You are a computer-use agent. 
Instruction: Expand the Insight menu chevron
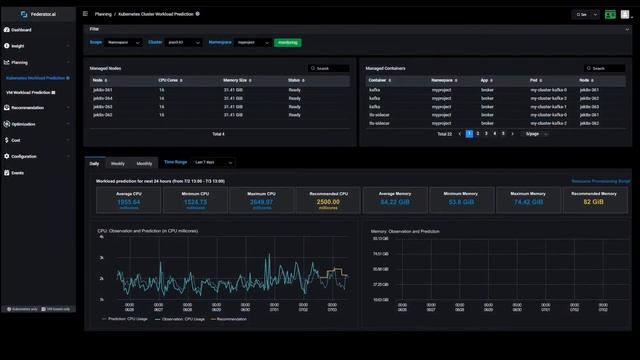[x=68, y=46]
